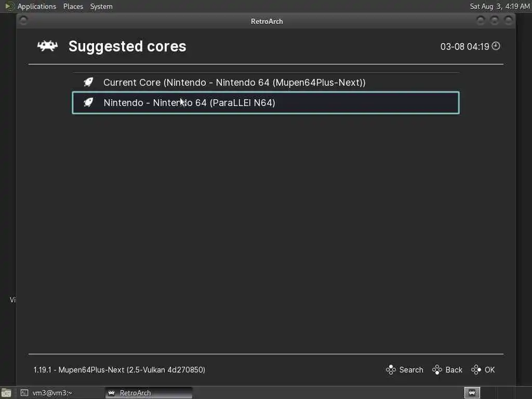532x399 pixels.
Task: Minimize the RetroArch window
Action: tap(481, 21)
